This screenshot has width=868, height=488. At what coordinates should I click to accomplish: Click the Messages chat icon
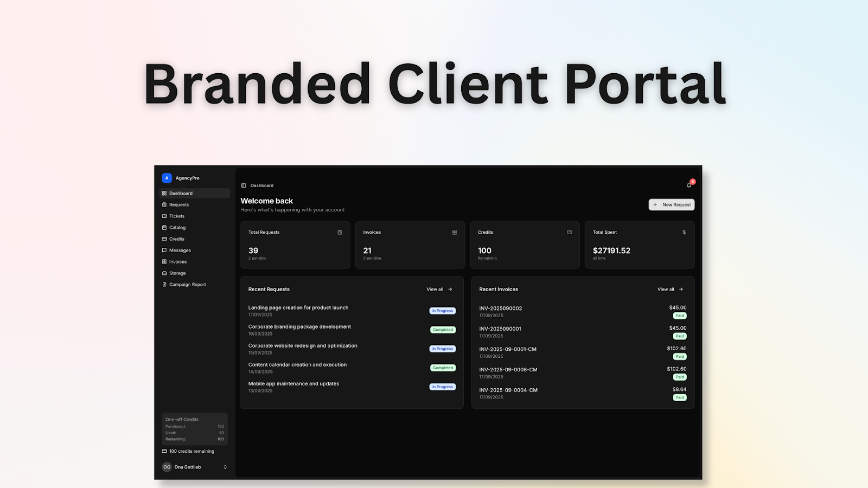(165, 250)
